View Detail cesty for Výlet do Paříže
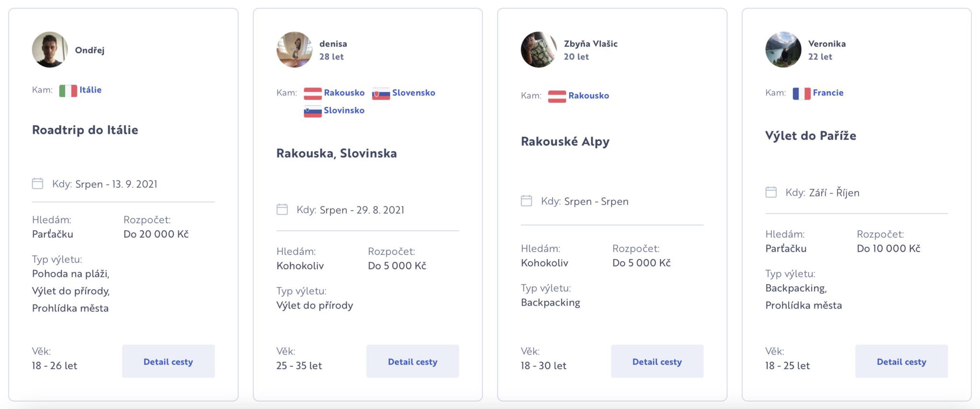This screenshot has height=409, width=980. tap(901, 362)
